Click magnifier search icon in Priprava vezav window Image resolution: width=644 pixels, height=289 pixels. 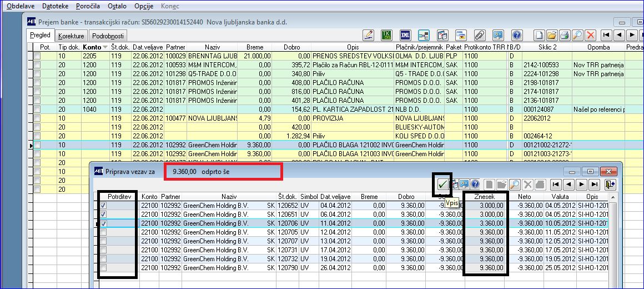tap(514, 184)
